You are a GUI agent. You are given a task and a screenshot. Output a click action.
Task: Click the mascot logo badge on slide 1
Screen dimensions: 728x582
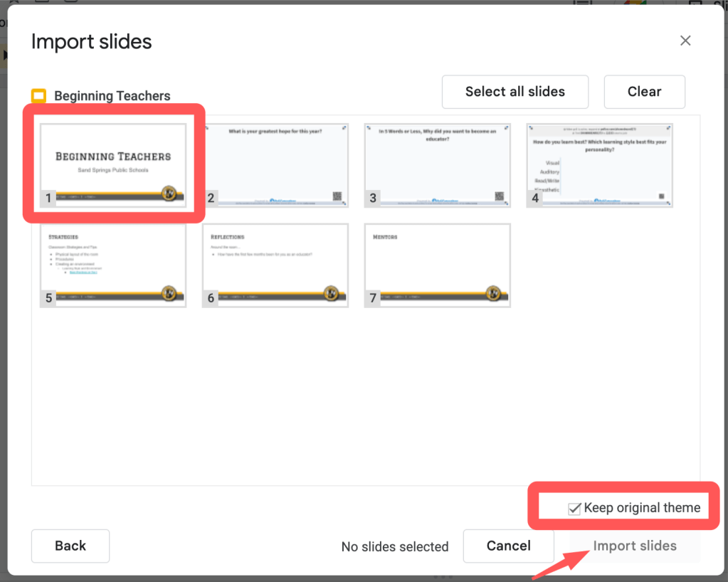(x=169, y=193)
